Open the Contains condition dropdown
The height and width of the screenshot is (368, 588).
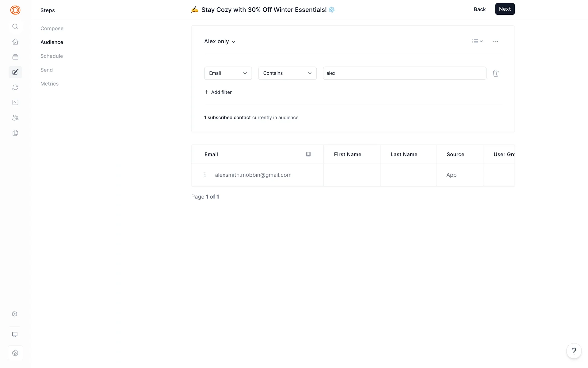click(x=287, y=73)
